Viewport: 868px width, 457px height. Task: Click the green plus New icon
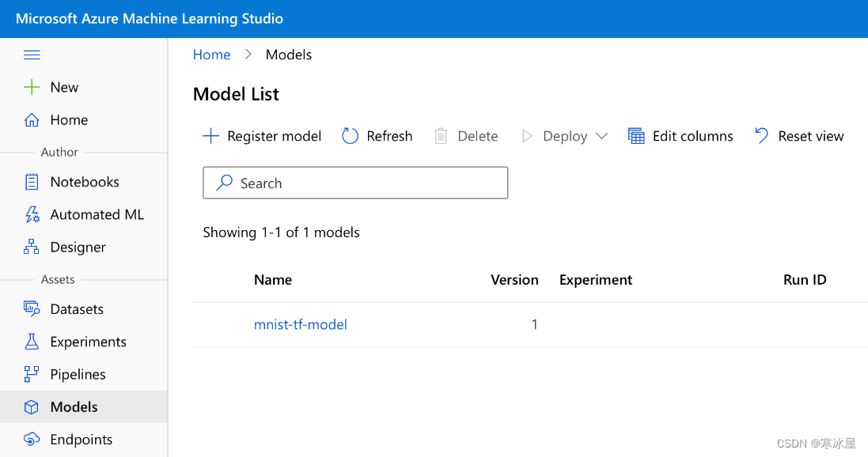coord(32,87)
